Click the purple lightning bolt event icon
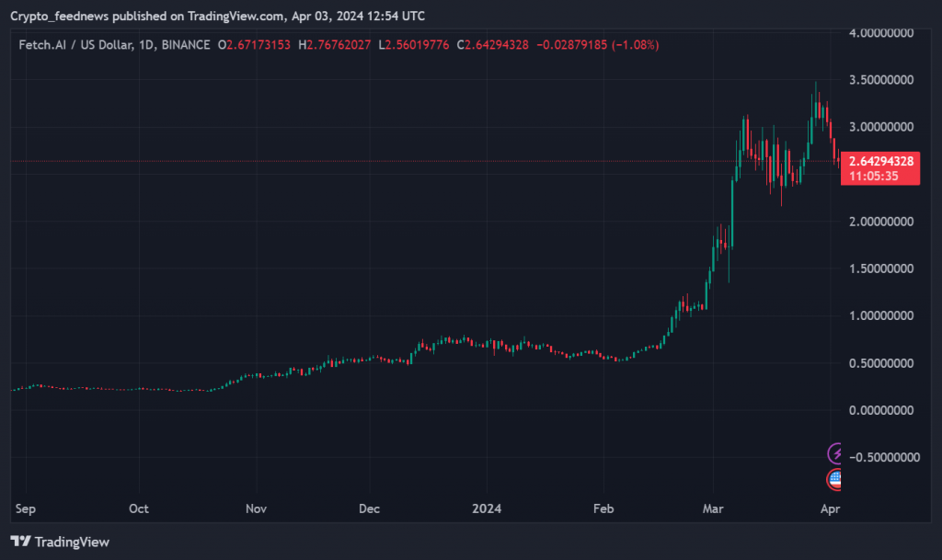 (834, 452)
